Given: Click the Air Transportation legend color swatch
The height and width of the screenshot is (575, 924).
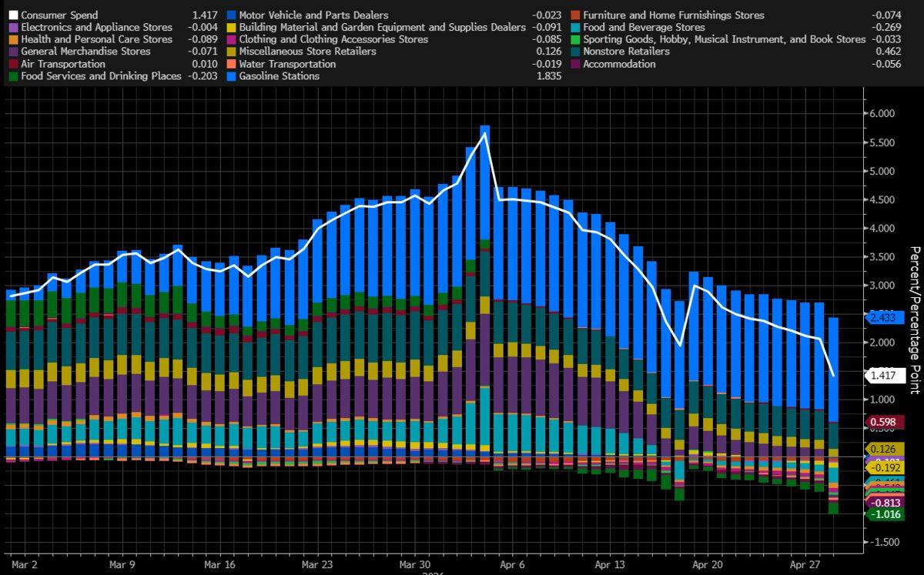Looking at the screenshot, I should point(13,64).
